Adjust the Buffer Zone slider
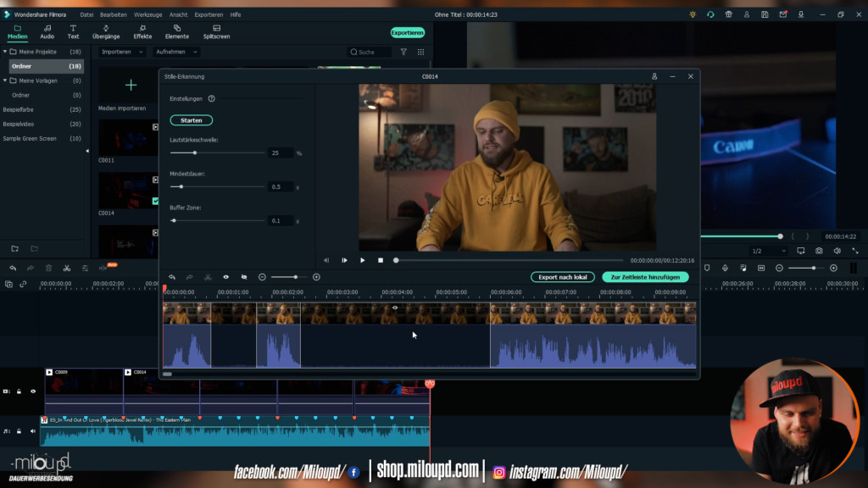868x488 pixels. pyautogui.click(x=174, y=221)
